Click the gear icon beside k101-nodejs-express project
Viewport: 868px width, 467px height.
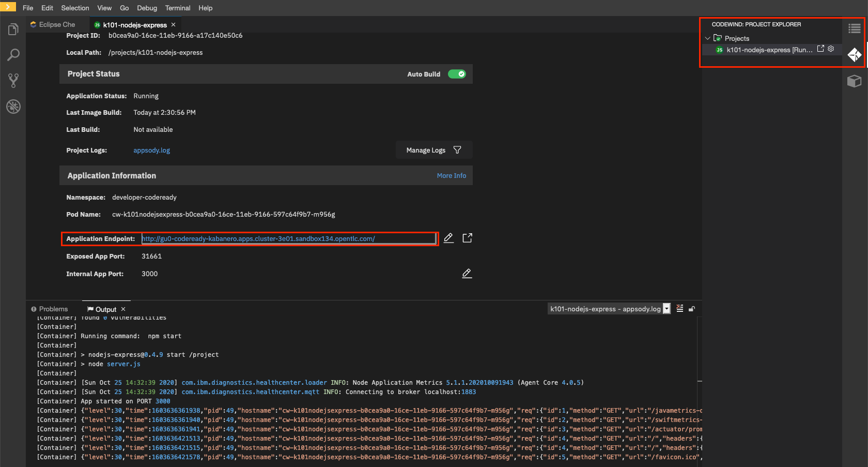pyautogui.click(x=831, y=49)
